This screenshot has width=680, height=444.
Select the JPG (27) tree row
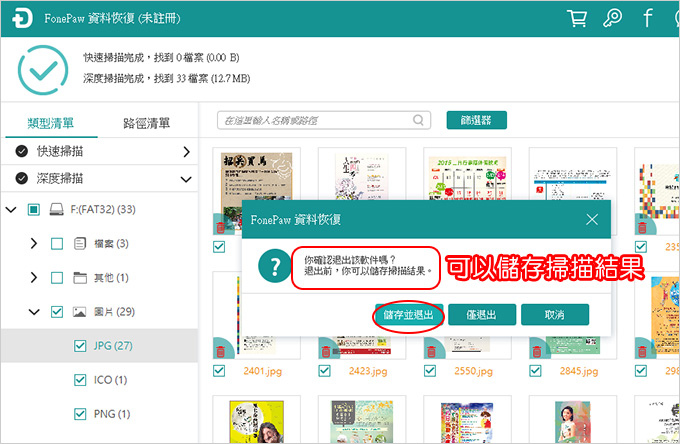tap(99, 346)
